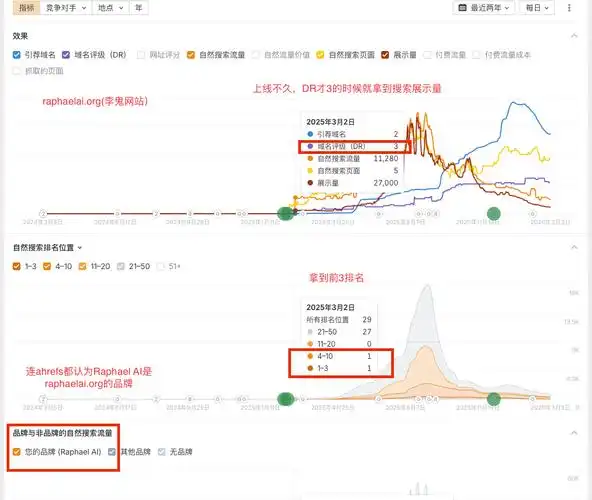Toggle the 自然搜索页面 checkbox
The height and width of the screenshot is (500, 592).
tap(320, 55)
